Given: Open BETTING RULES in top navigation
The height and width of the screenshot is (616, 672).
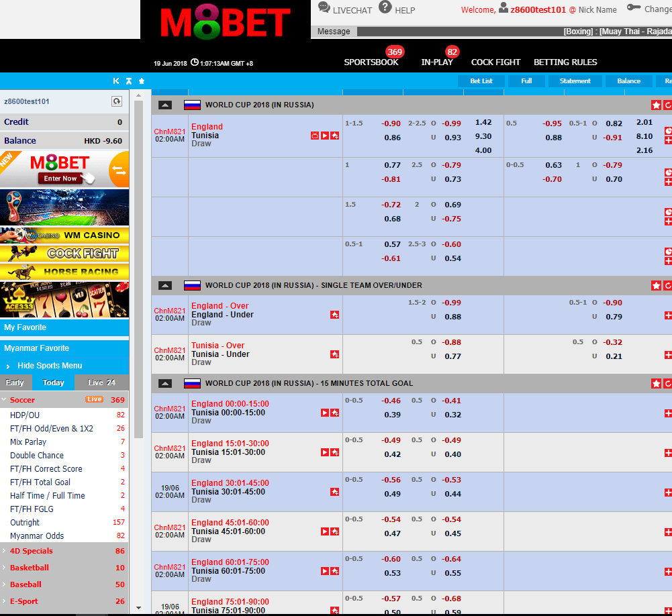Looking at the screenshot, I should tap(565, 62).
